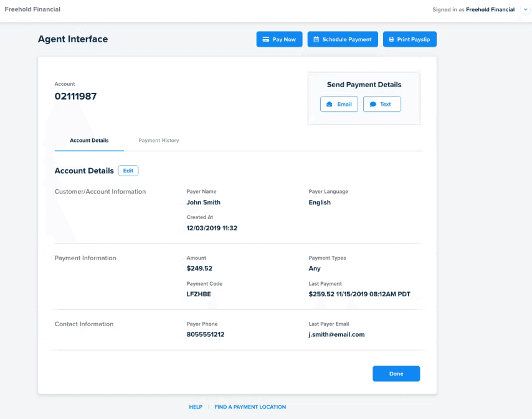
Task: Follow the Find a Payment Location link
Action: click(250, 407)
